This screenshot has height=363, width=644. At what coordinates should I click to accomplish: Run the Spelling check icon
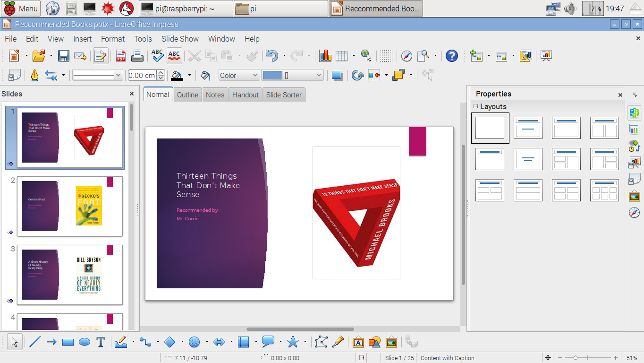(157, 56)
